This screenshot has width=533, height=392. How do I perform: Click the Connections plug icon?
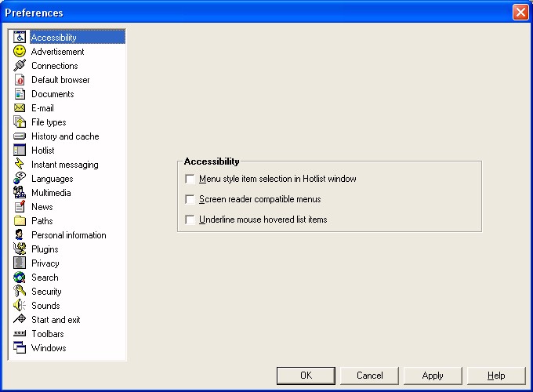(20, 65)
